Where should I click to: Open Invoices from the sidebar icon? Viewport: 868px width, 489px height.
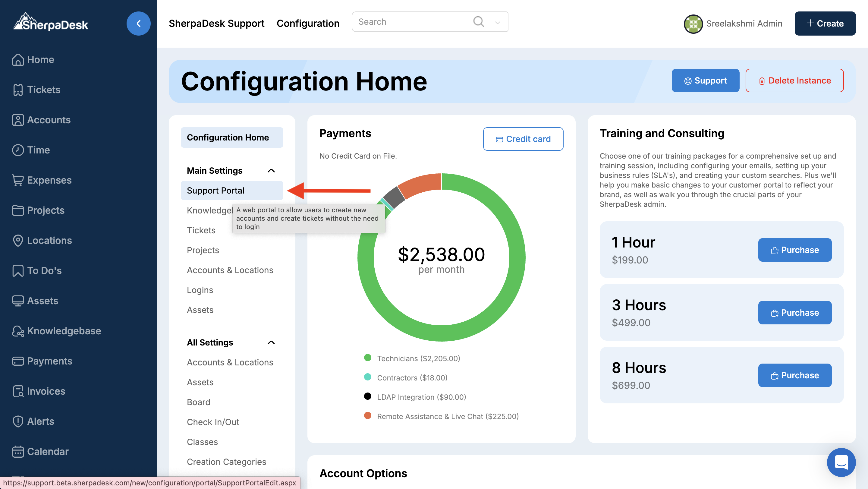coord(17,391)
